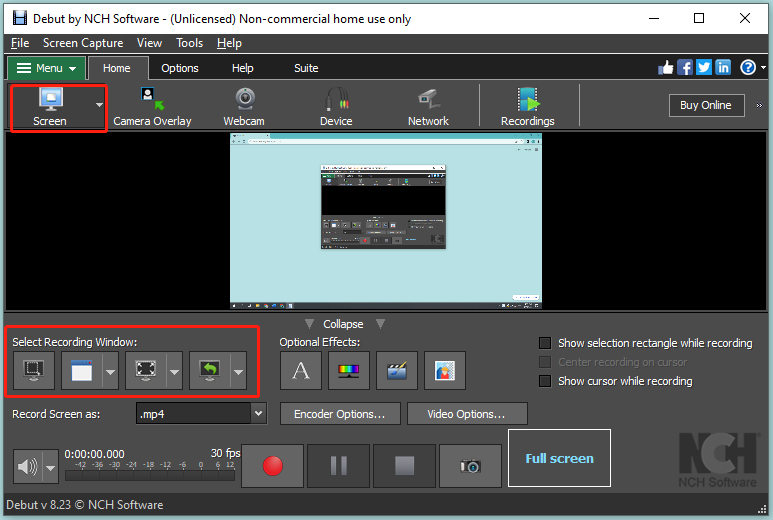The image size is (773, 520).
Task: Expand the full-screen selection dropdown arrow
Action: (175, 371)
